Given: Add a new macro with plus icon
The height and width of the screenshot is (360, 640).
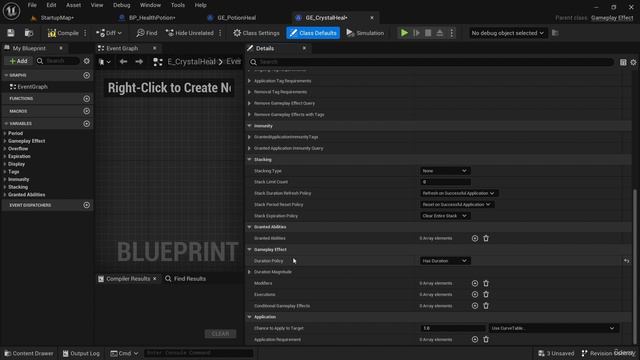Looking at the screenshot, I should (87, 111).
